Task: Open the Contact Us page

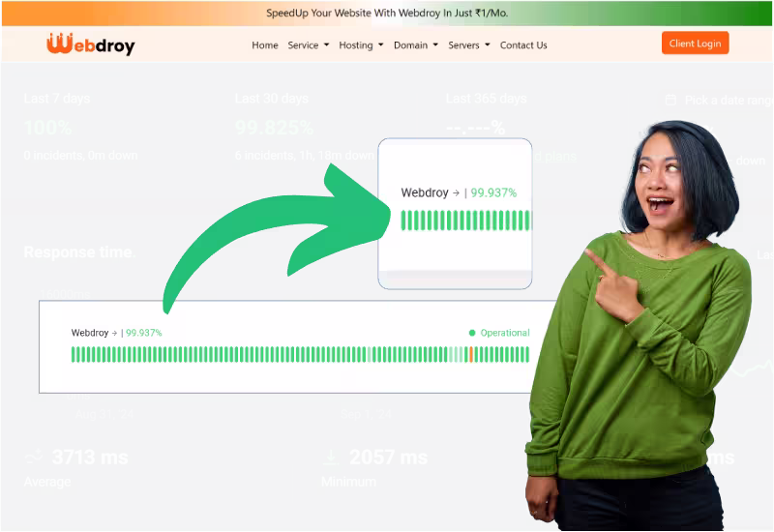Action: 523,45
